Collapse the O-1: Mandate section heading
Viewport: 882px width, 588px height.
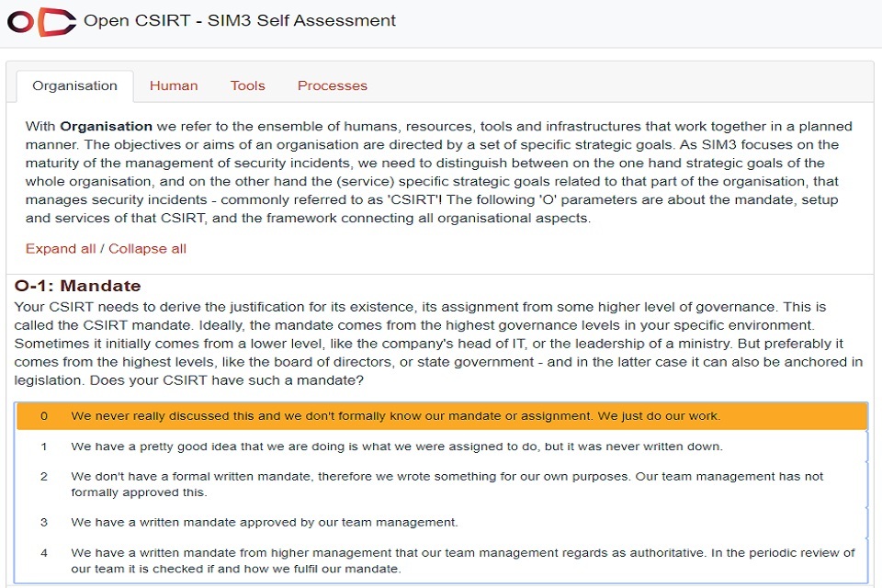[x=78, y=286]
